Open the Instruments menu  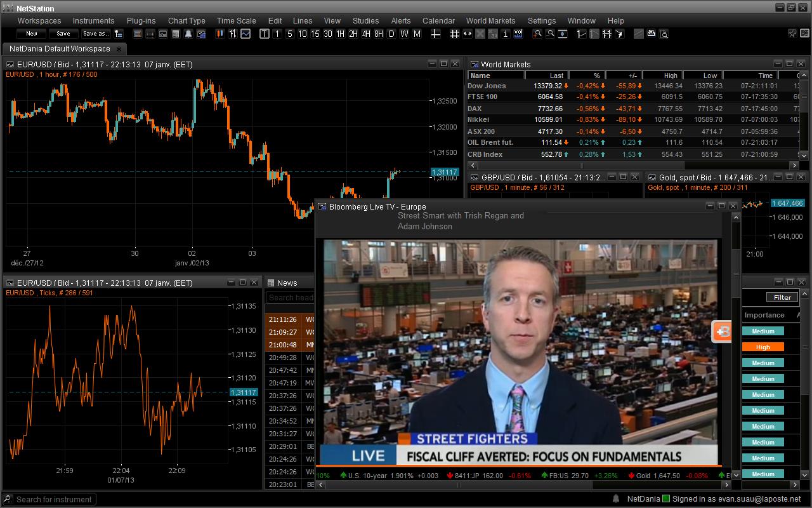93,20
